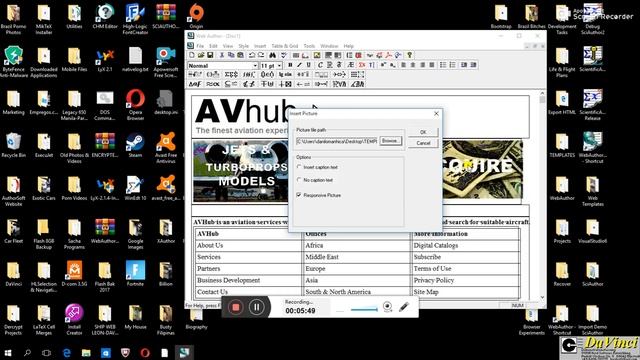Click the Jets & Turboprops Models banner image
Viewport: 640px width, 360px height.
click(240, 171)
